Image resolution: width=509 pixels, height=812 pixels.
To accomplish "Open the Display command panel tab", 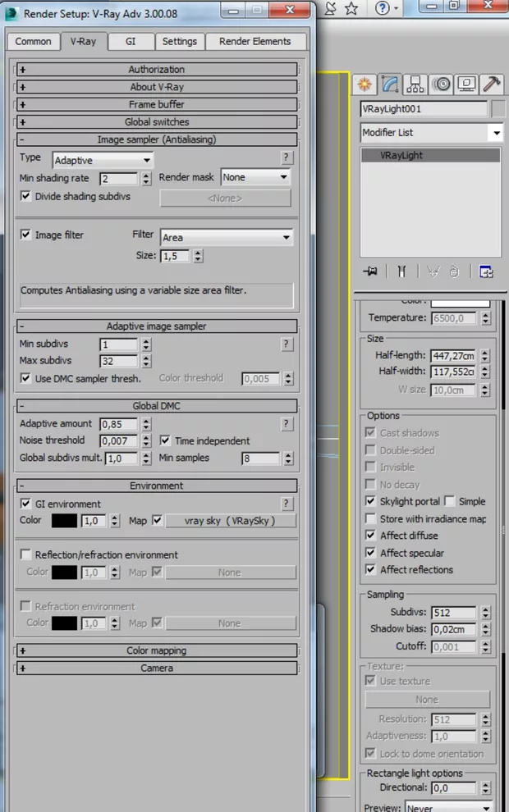I will point(467,84).
